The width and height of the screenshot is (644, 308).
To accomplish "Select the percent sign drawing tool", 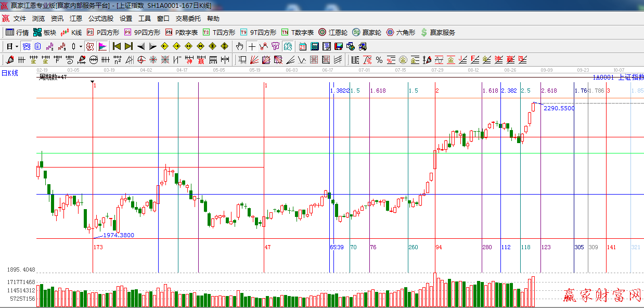I will (379, 60).
